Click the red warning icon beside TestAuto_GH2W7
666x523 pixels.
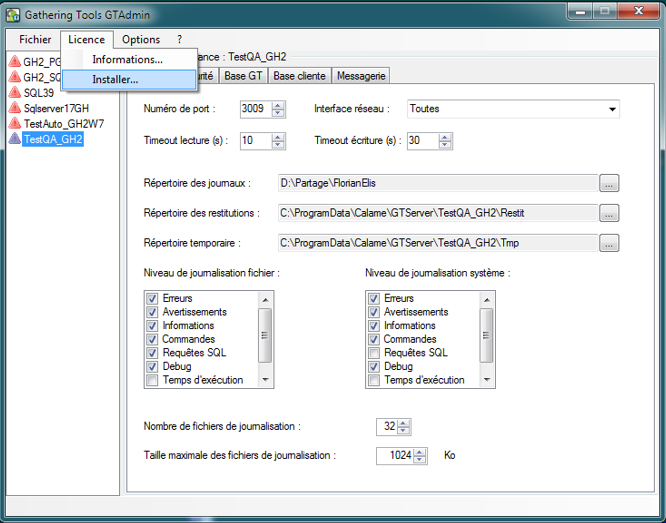point(14,124)
